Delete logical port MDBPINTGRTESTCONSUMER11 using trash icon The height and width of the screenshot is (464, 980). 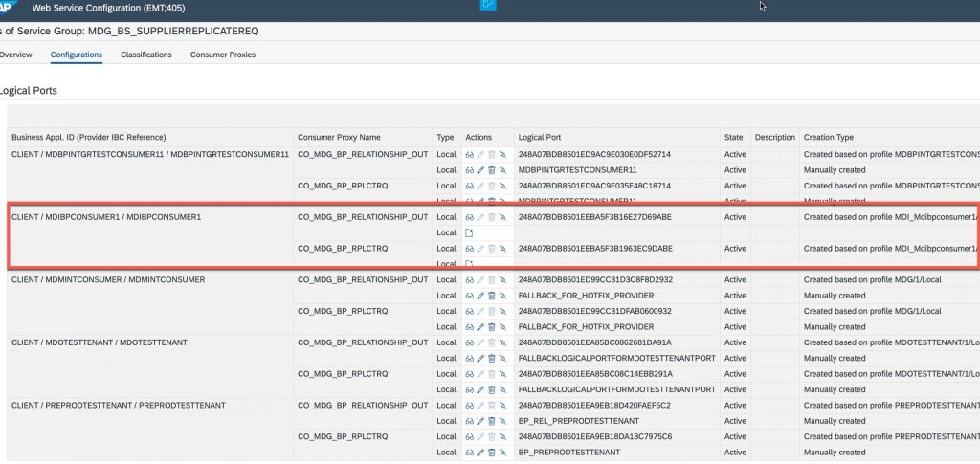[491, 170]
